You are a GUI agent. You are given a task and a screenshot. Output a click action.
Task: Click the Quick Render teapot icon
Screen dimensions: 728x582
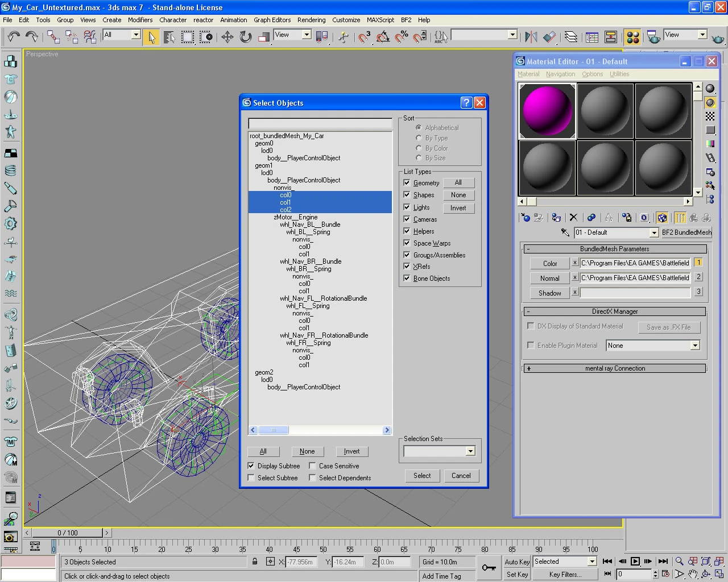(718, 38)
